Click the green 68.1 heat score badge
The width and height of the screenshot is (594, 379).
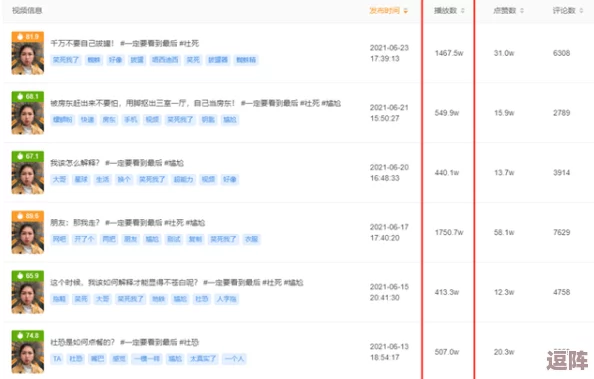(x=28, y=96)
